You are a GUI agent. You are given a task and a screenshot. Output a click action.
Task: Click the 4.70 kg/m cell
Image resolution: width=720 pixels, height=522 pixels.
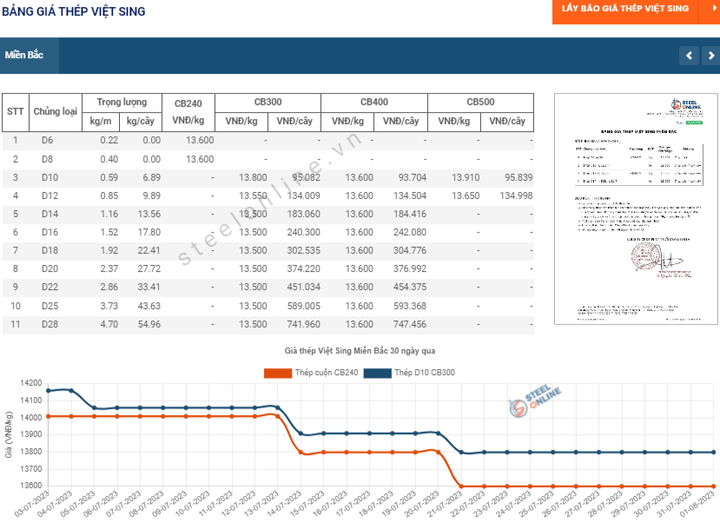(109, 324)
